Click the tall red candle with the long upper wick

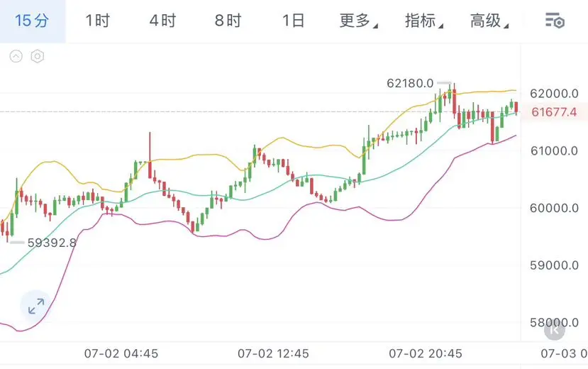(x=150, y=155)
